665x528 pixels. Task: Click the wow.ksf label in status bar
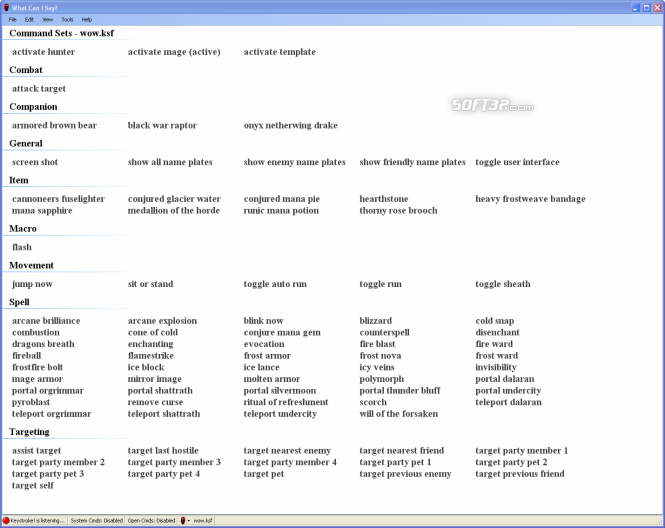(203, 520)
